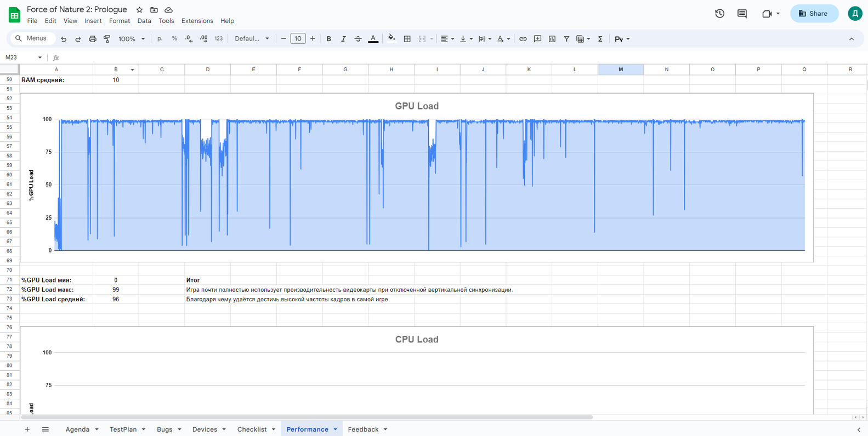Toggle strikethrough formatting

coord(358,39)
